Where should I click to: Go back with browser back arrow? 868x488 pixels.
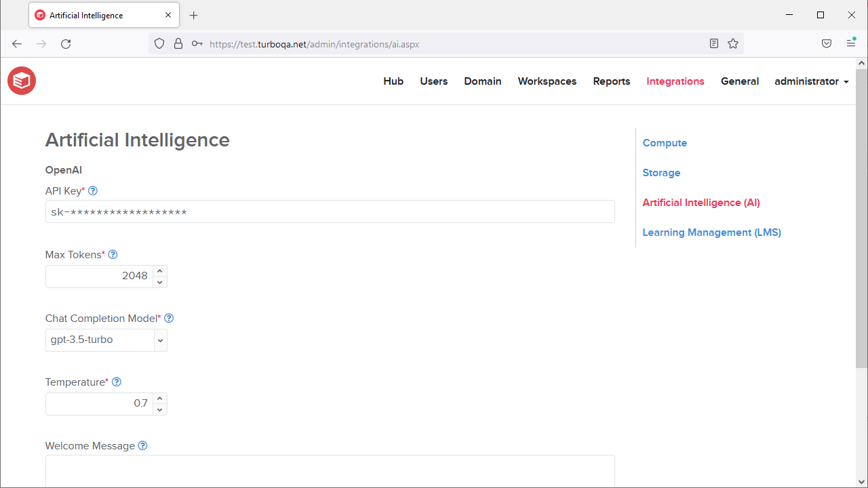(17, 43)
